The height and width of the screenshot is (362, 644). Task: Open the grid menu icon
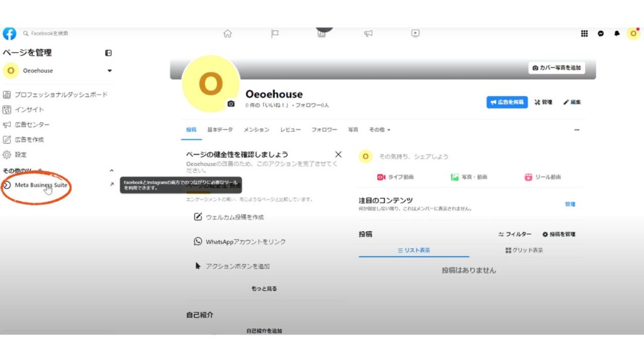[x=584, y=34]
